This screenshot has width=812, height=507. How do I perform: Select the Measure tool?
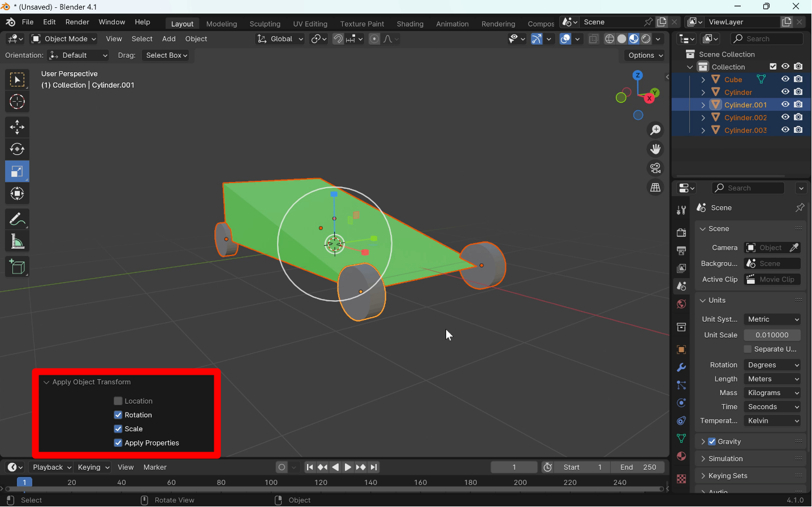tap(17, 242)
